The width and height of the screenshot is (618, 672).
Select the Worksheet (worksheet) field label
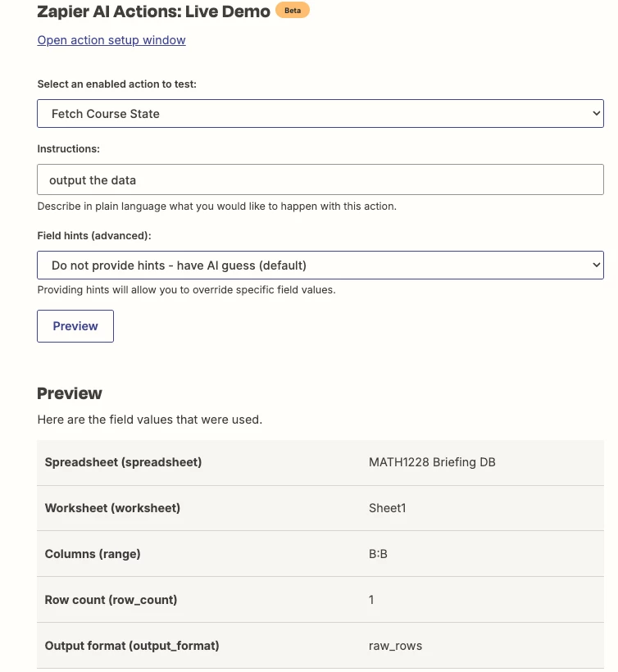[x=112, y=508]
